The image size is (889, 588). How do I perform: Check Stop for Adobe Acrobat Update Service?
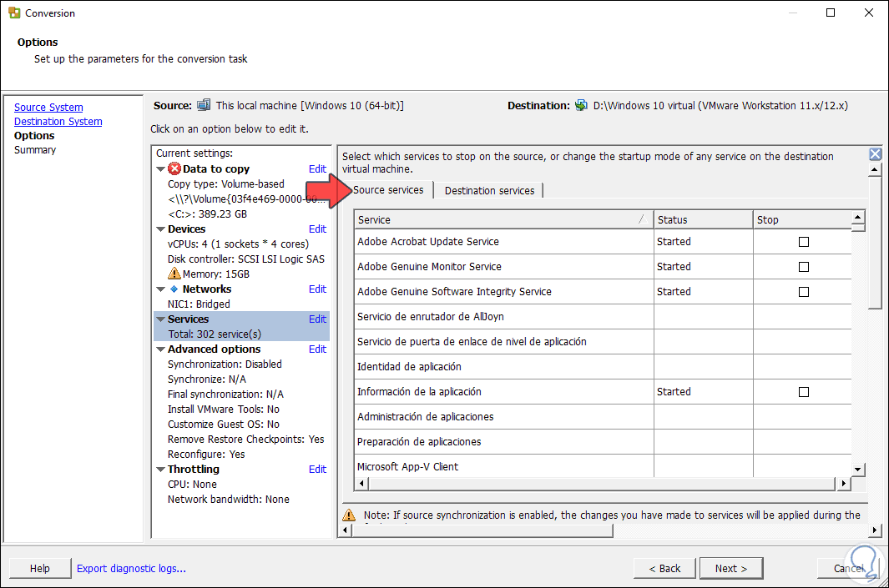click(804, 242)
